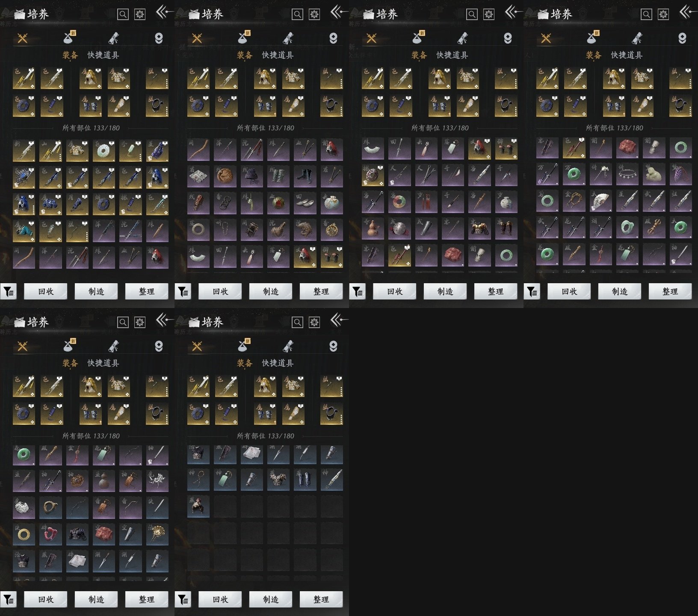The image size is (698, 616).
Task: Click 回收 button in panel with empty slots
Action: pos(220,599)
